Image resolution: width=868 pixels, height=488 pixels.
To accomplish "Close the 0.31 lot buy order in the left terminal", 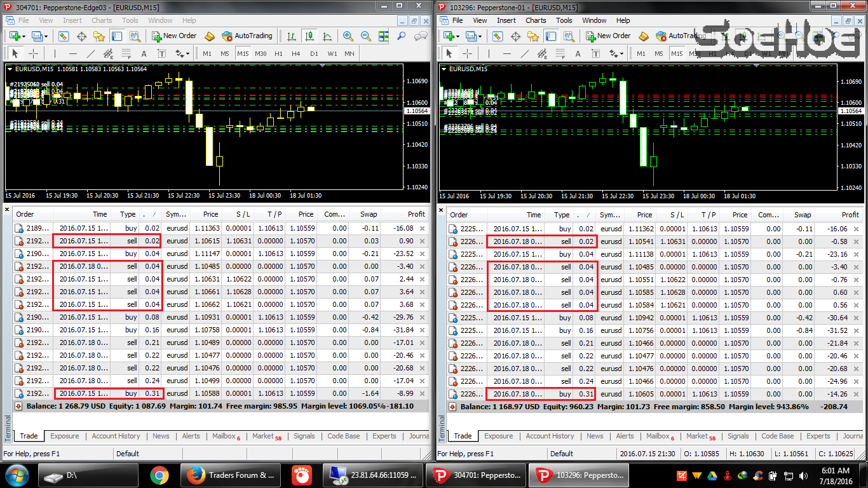I will [423, 394].
